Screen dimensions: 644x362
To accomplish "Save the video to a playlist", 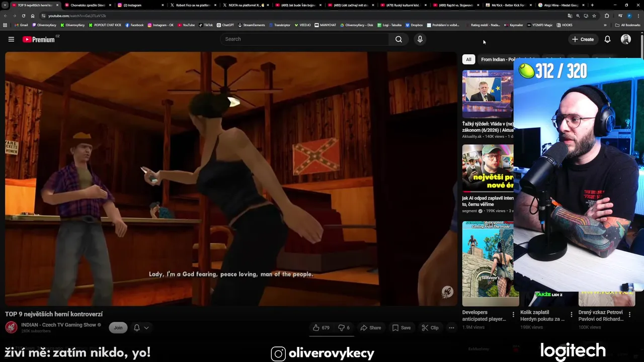I will pos(401,328).
